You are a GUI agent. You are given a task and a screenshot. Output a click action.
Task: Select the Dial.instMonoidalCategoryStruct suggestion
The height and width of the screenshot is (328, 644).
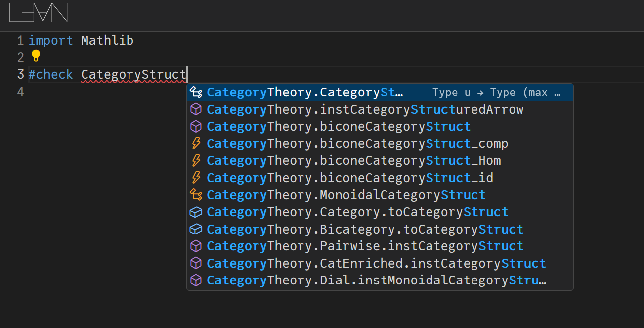coord(376,280)
